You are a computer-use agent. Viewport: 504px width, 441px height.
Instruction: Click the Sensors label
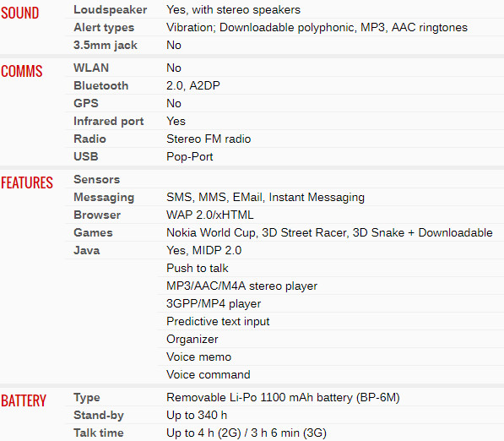pyautogui.click(x=97, y=179)
